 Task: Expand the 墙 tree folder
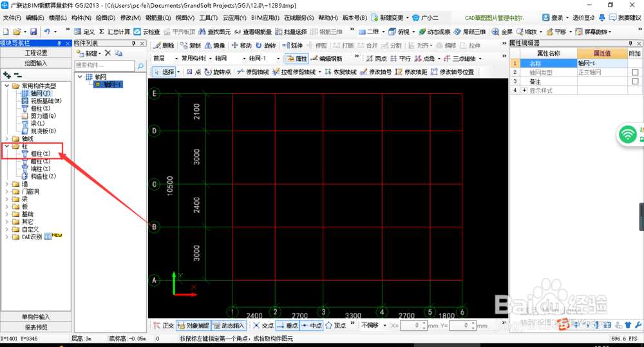6,184
